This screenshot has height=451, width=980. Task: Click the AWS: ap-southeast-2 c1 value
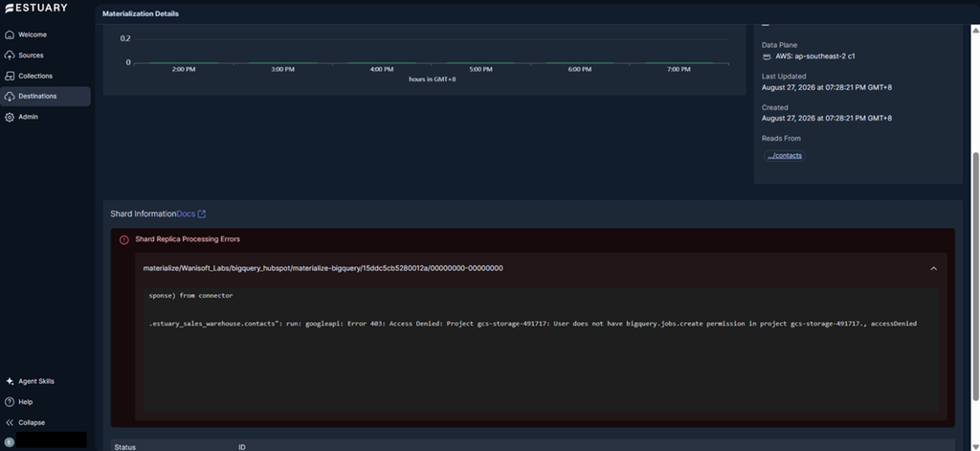815,56
